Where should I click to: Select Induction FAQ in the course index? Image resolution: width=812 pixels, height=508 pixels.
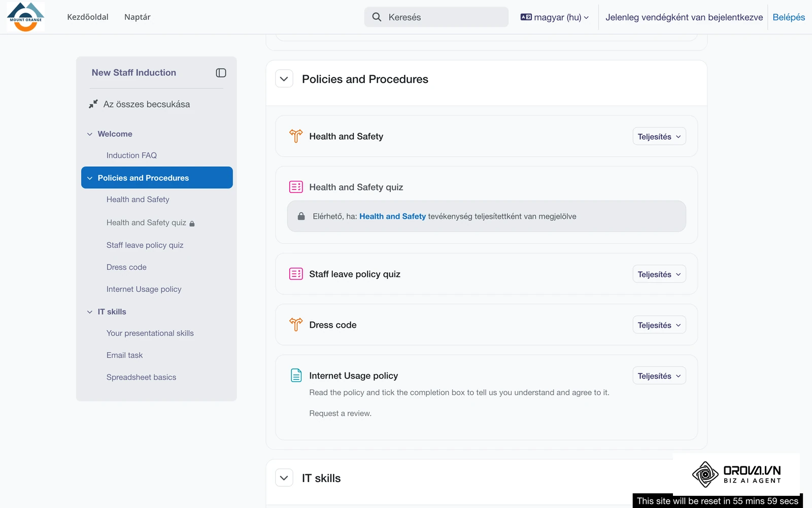pos(131,155)
